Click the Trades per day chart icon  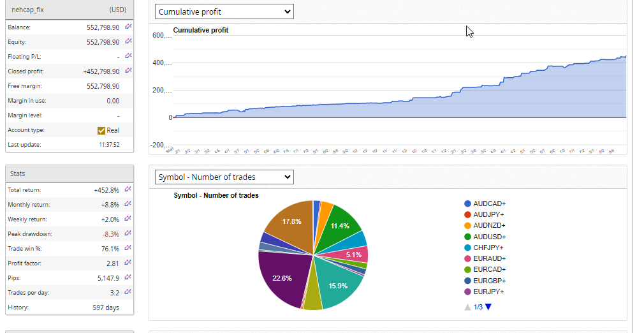[128, 292]
